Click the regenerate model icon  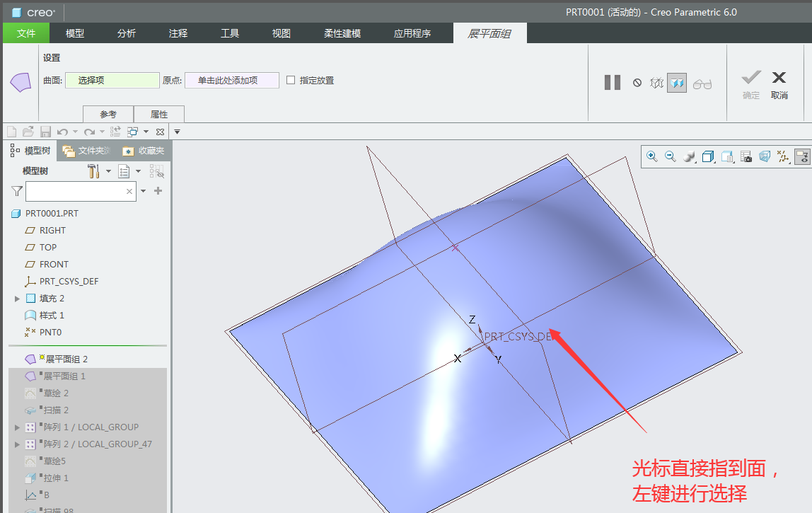click(115, 132)
